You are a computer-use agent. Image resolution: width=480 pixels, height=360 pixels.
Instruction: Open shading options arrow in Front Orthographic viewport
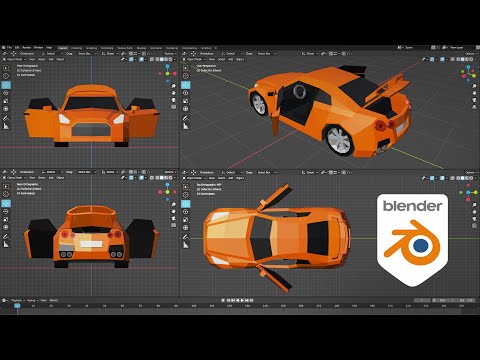[x=175, y=59]
